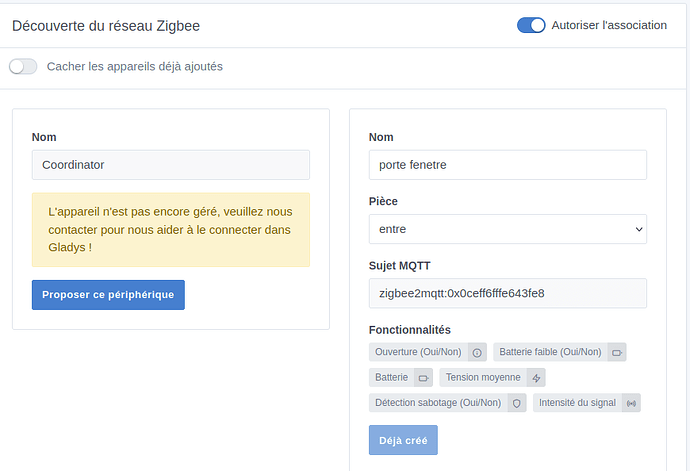
Task: Click the Fonctionnalités section heading
Action: point(409,330)
